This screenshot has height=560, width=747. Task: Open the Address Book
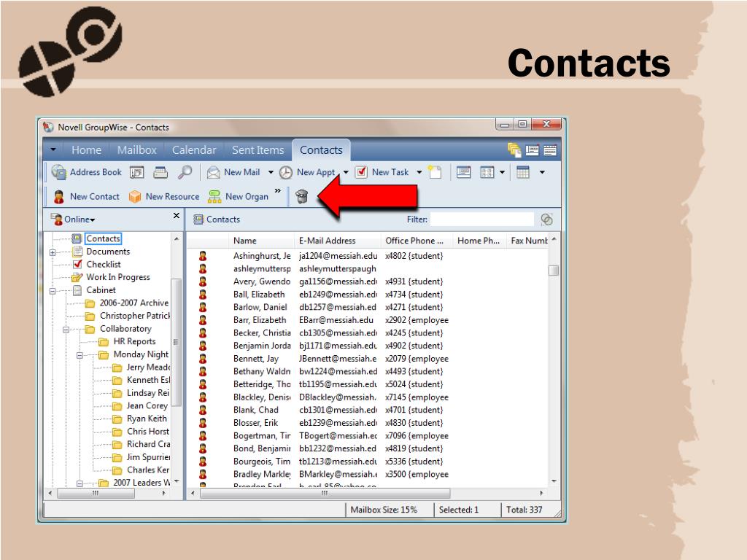point(87,172)
